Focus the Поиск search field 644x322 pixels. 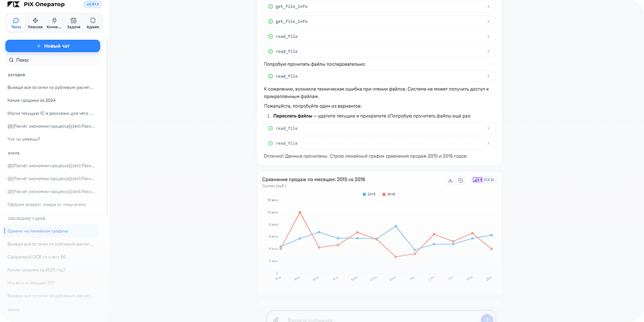[52, 60]
